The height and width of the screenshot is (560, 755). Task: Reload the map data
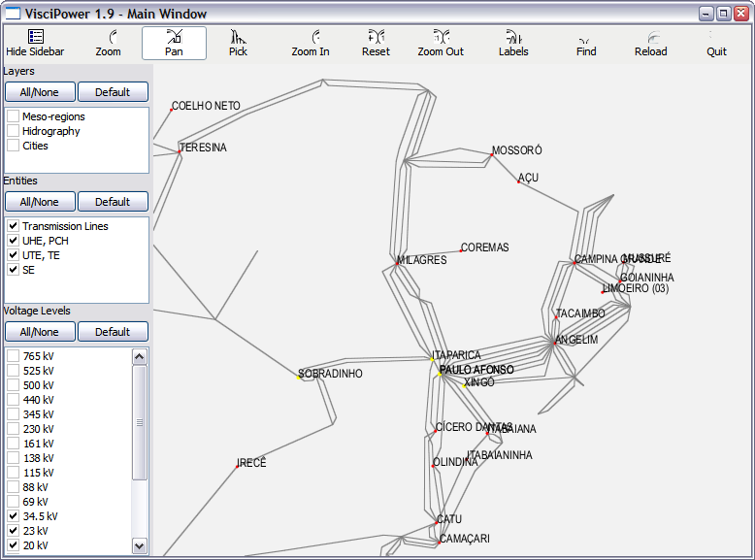[650, 44]
